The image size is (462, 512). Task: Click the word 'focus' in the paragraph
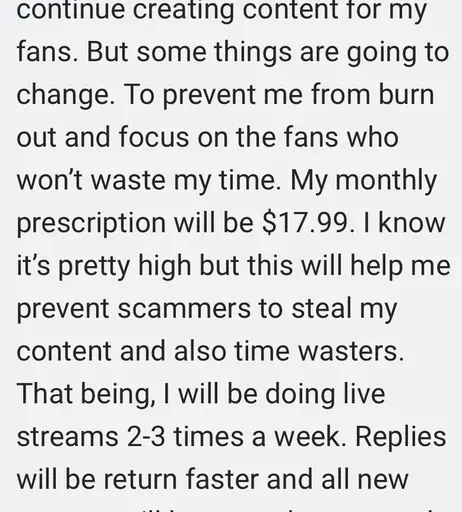[154, 137]
